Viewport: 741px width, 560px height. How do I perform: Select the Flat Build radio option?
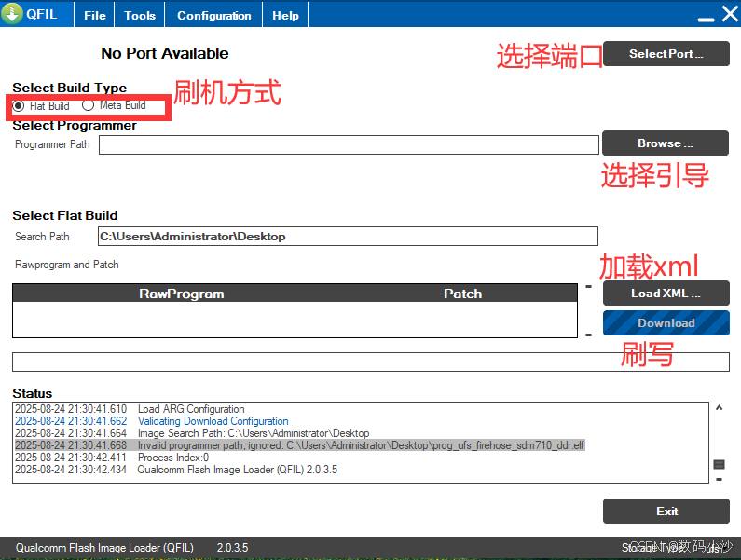pyautogui.click(x=41, y=106)
